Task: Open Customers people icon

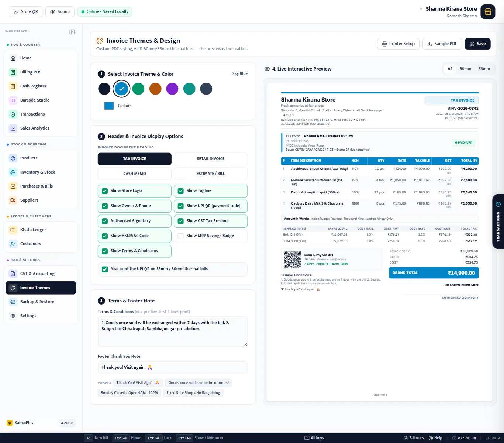Action: tap(13, 244)
